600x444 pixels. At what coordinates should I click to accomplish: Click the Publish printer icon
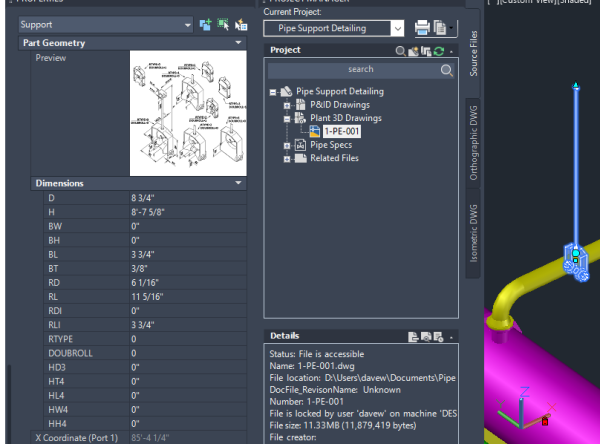[x=422, y=28]
